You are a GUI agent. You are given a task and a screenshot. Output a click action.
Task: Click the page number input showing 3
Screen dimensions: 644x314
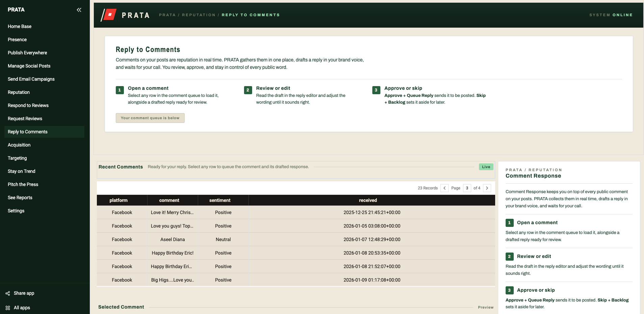coord(467,188)
